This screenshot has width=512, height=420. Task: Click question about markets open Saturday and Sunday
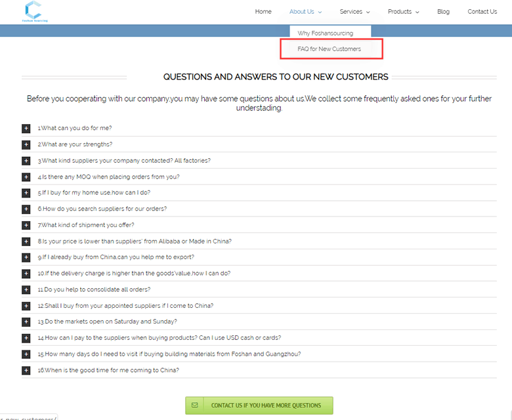tap(108, 322)
